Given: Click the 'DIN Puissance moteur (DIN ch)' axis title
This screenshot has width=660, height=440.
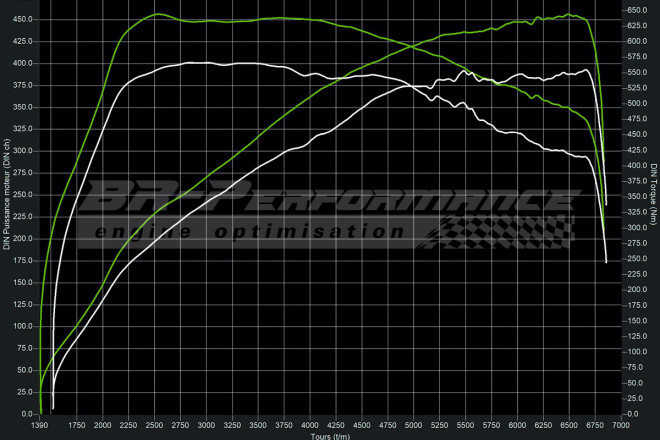Looking at the screenshot, I should click(6, 195).
